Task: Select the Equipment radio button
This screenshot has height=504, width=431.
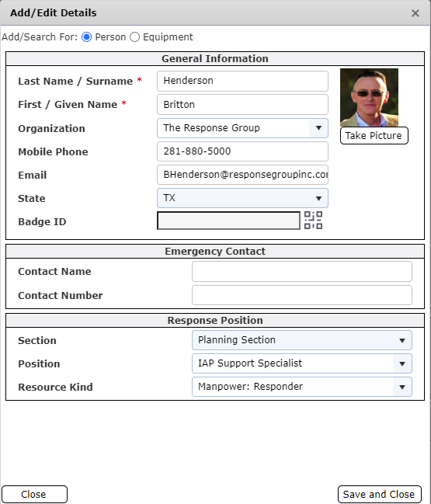Action: (134, 37)
